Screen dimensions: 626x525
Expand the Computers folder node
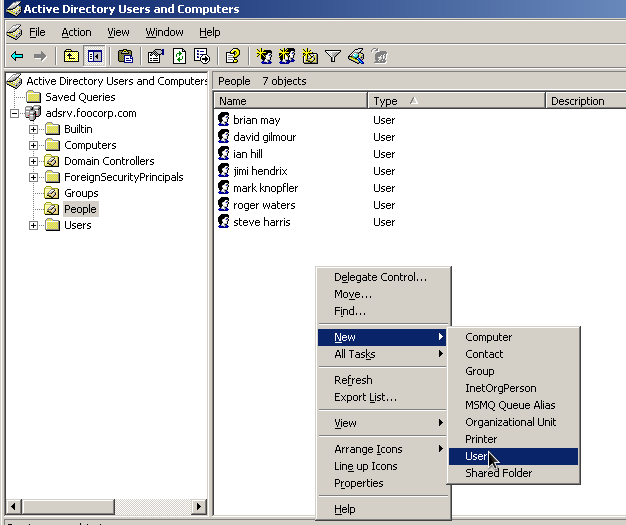34,145
